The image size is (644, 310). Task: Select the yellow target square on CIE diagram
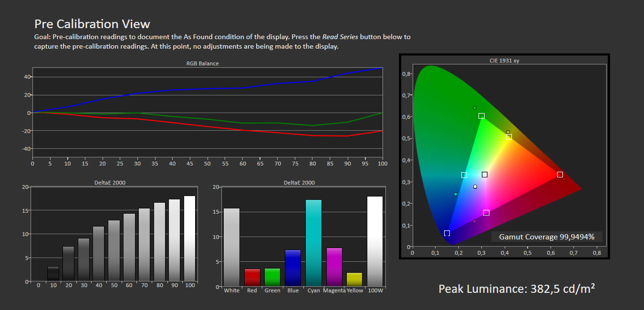tap(509, 137)
